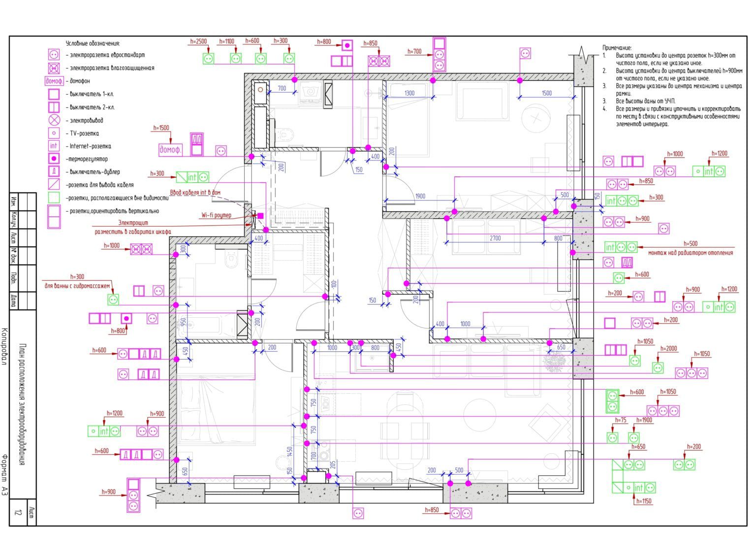Click the green socket under the h=1100 label
The width and height of the screenshot is (756, 535).
click(236, 59)
